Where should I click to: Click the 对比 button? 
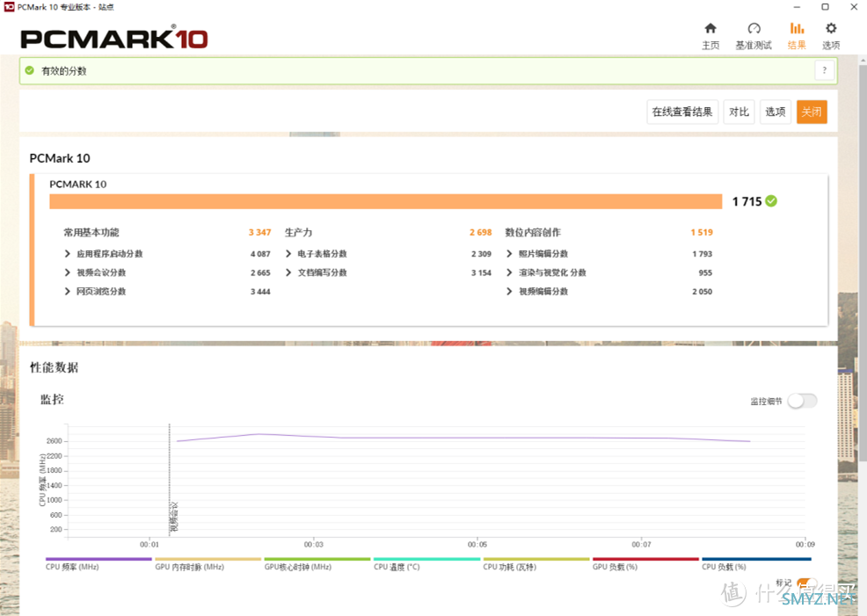(x=739, y=112)
